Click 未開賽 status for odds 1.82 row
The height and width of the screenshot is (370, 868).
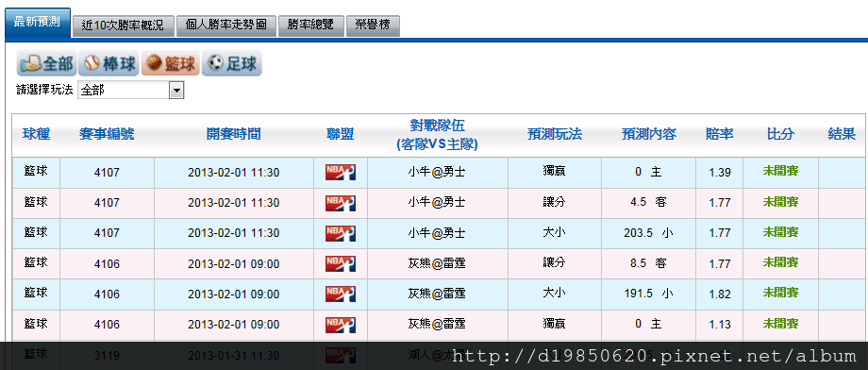pos(780,293)
